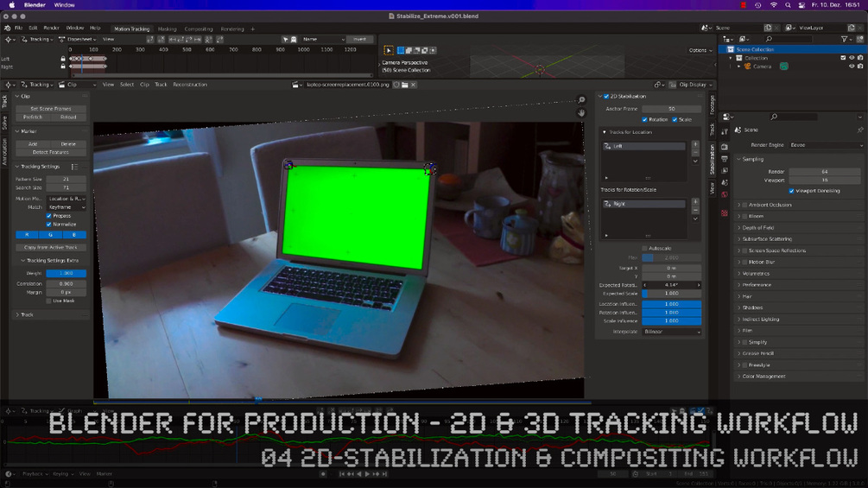Toggle stabilization Rotation checkbox
868x488 pixels.
click(x=644, y=119)
